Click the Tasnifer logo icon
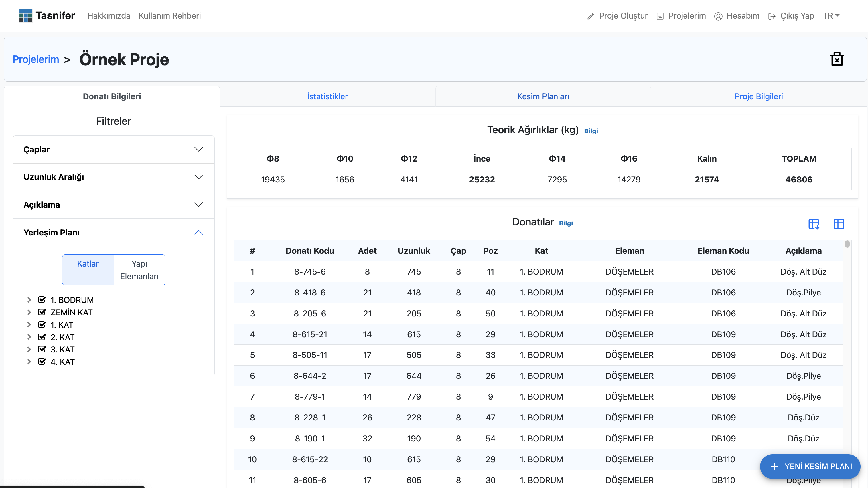Image resolution: width=868 pixels, height=488 pixels. coord(25,16)
